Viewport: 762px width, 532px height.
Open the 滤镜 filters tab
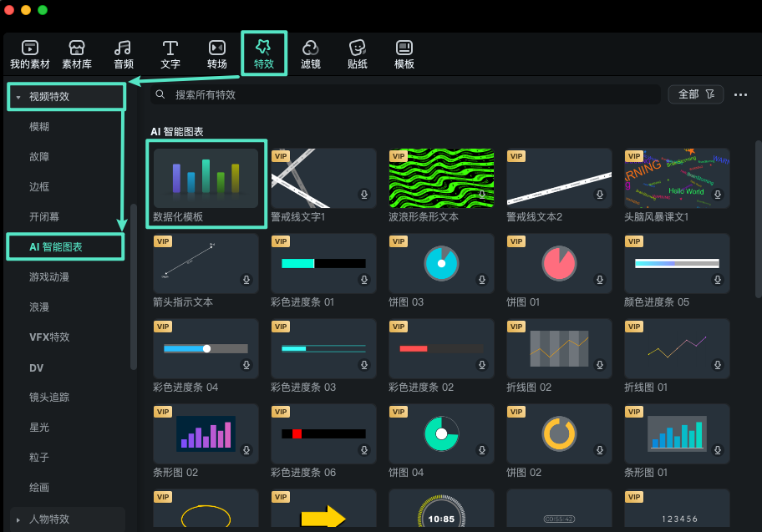(311, 54)
